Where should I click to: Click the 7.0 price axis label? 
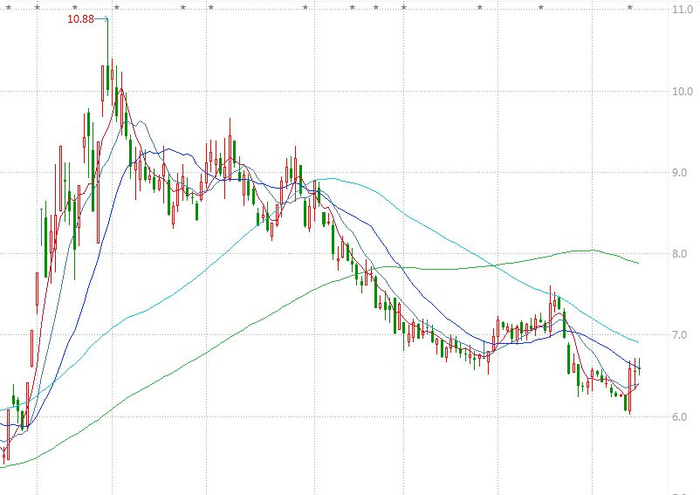click(683, 335)
